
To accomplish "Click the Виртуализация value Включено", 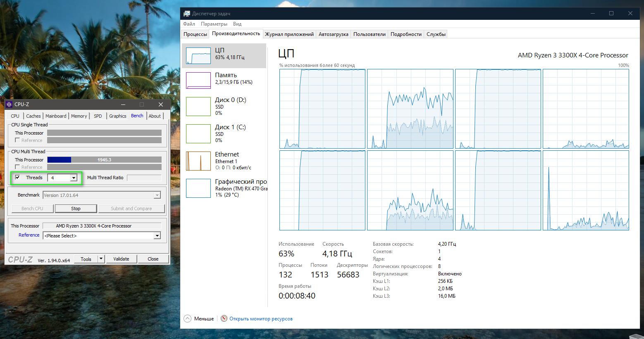I will pyautogui.click(x=450, y=274).
